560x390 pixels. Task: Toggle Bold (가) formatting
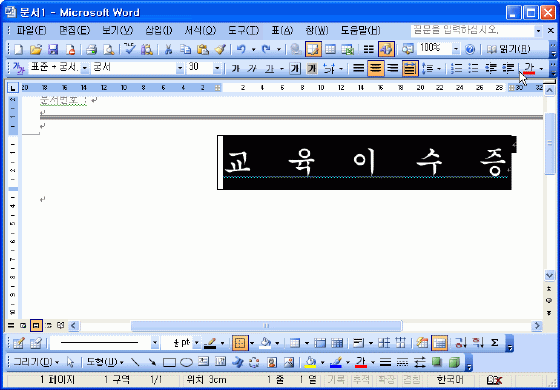coord(235,68)
